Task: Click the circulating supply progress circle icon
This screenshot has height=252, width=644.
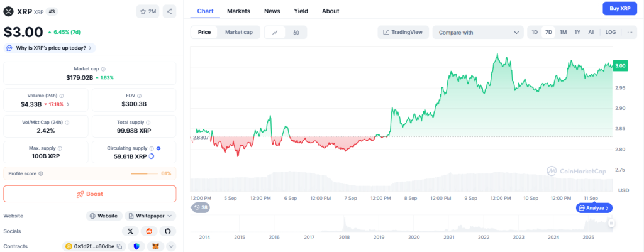Action: point(151,156)
